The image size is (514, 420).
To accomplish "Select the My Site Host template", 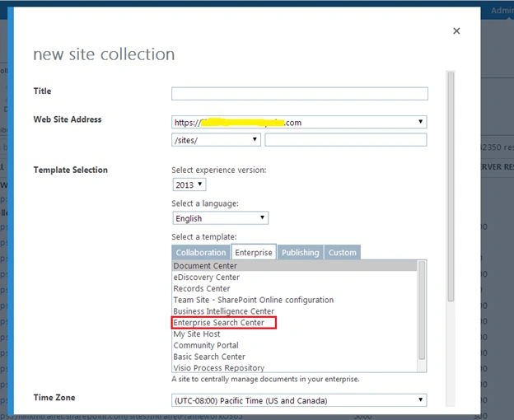I will click(x=294, y=334).
